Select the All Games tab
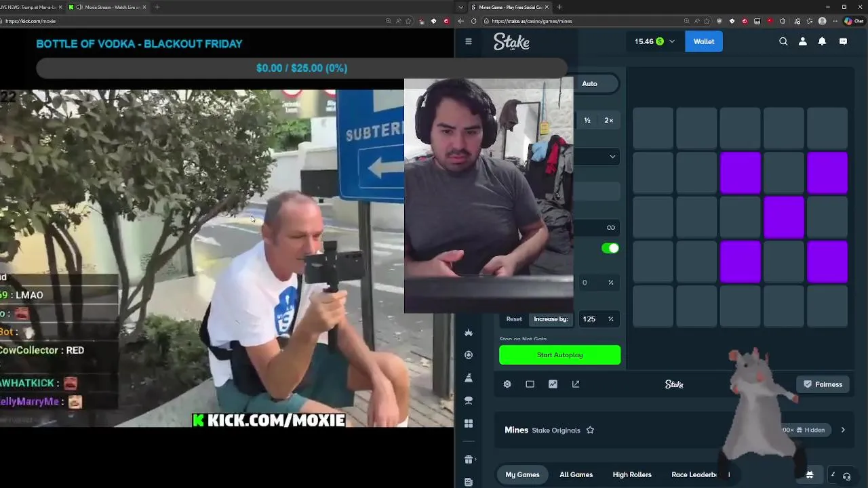The image size is (868, 488). [576, 474]
